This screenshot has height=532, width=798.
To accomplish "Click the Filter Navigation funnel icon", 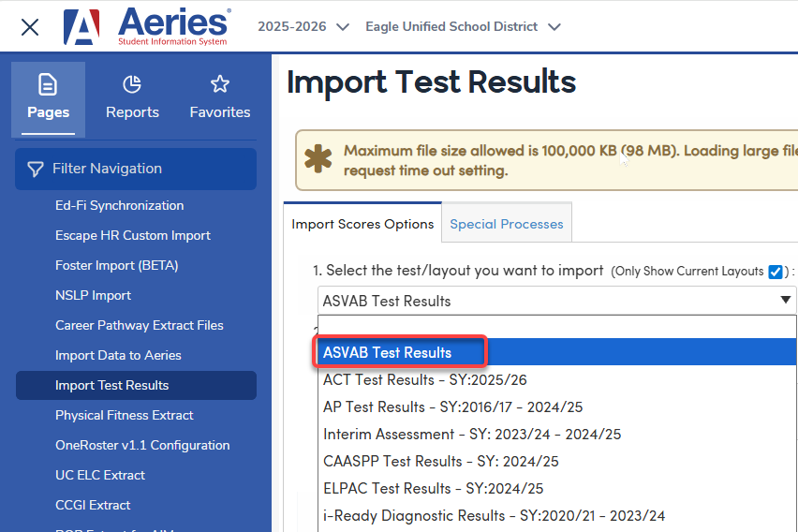I will 35,169.
